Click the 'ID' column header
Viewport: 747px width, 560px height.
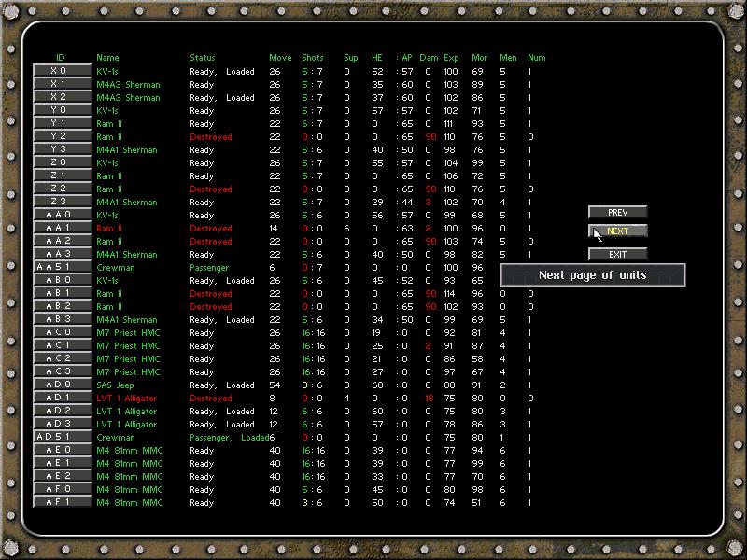point(60,58)
